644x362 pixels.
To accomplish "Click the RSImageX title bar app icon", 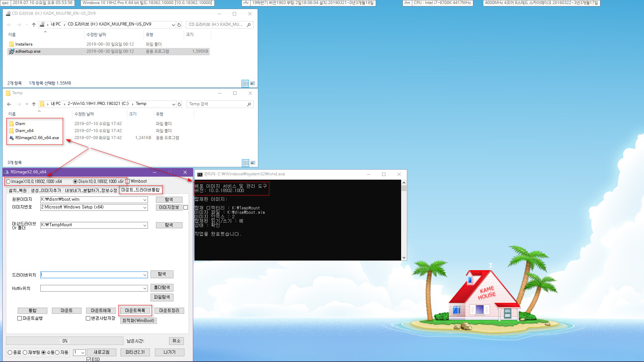I will pyautogui.click(x=6, y=172).
